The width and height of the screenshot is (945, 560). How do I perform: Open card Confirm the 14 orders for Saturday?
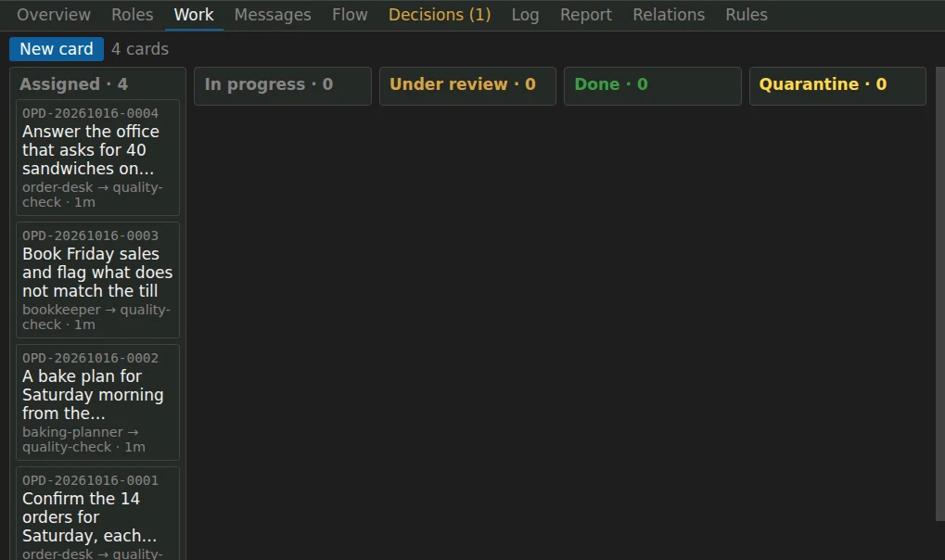coord(97,514)
